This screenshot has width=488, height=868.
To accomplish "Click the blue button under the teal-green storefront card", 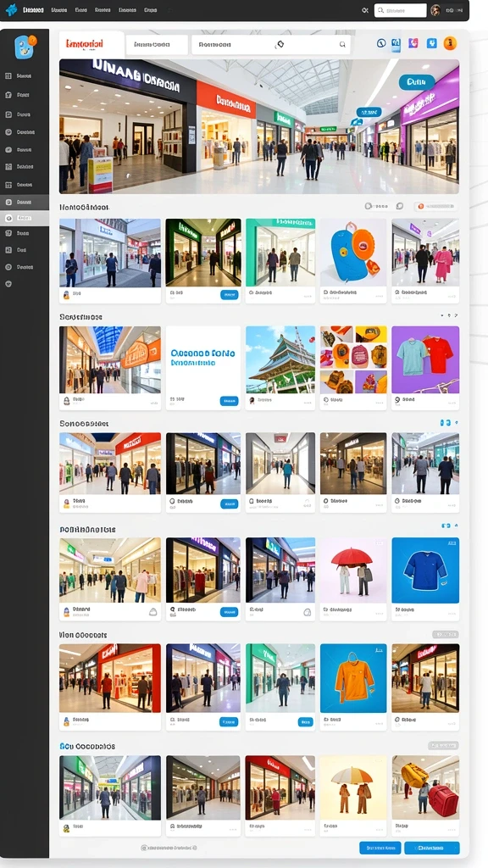I will [x=305, y=722].
